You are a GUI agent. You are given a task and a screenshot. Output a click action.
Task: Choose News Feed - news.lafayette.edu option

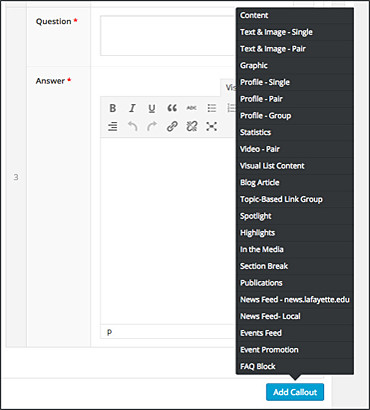[x=295, y=299]
